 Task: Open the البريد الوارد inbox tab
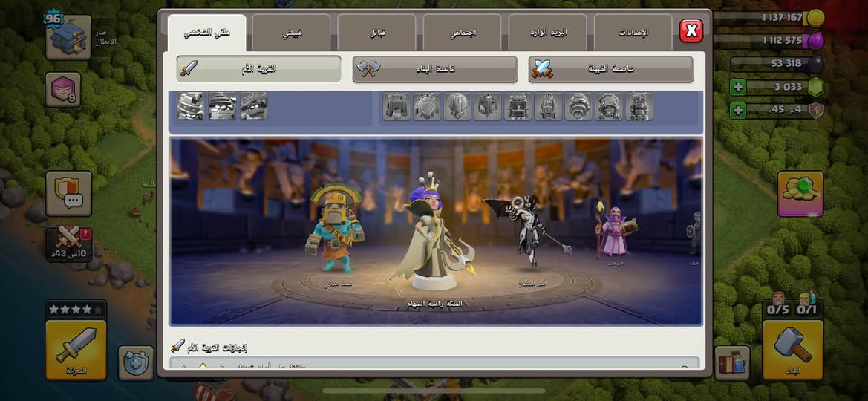click(547, 33)
